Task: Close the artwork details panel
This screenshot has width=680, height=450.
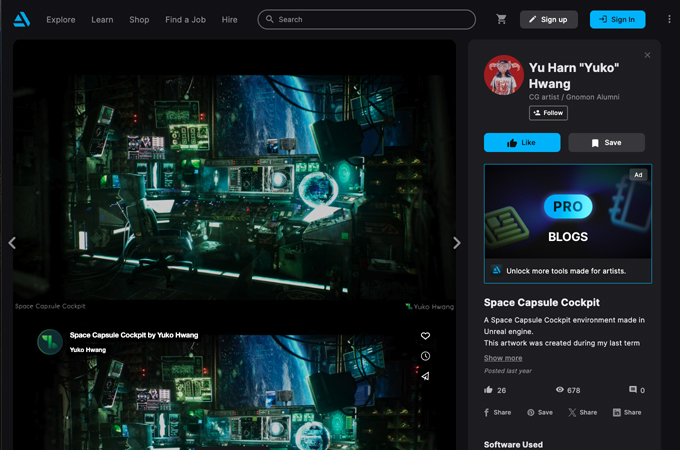Action: tap(647, 55)
